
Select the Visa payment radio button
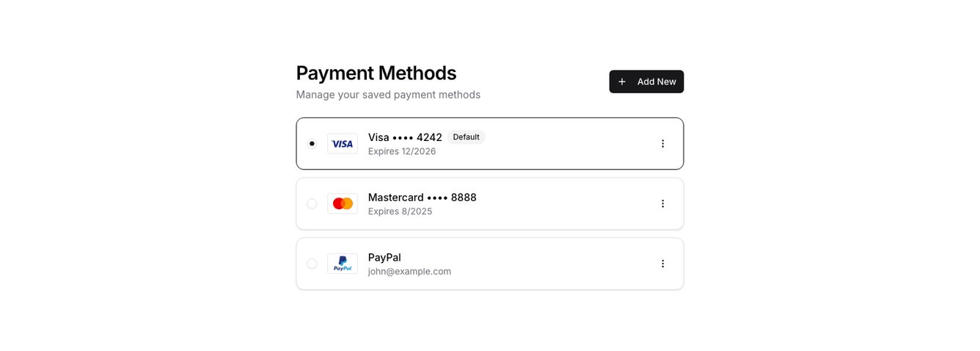(312, 144)
